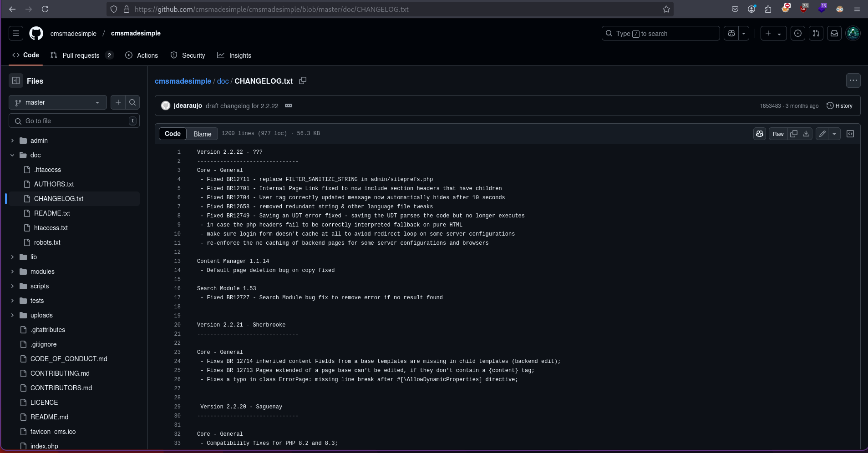Image resolution: width=868 pixels, height=453 pixels.
Task: Switch to the Code tab
Action: pyautogui.click(x=25, y=55)
